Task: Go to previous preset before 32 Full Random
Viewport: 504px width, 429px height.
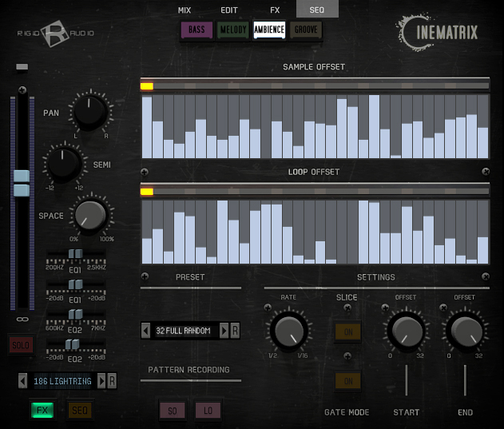Action: pyautogui.click(x=145, y=331)
